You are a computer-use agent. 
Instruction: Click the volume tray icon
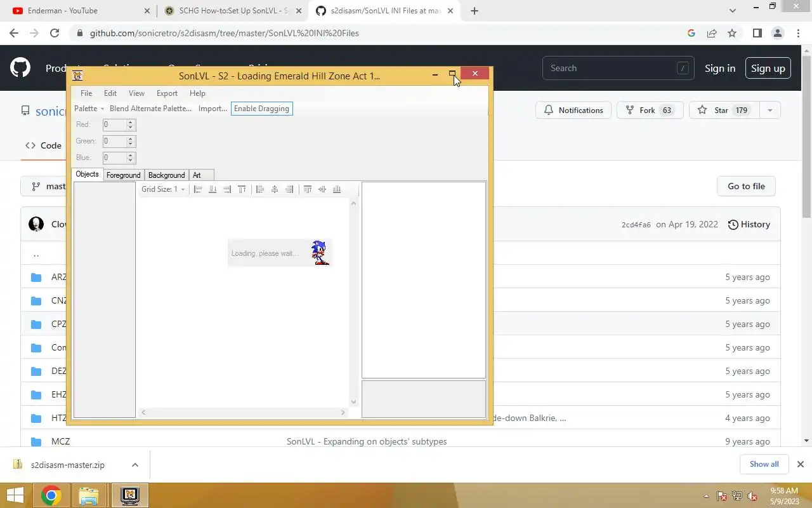click(x=752, y=497)
